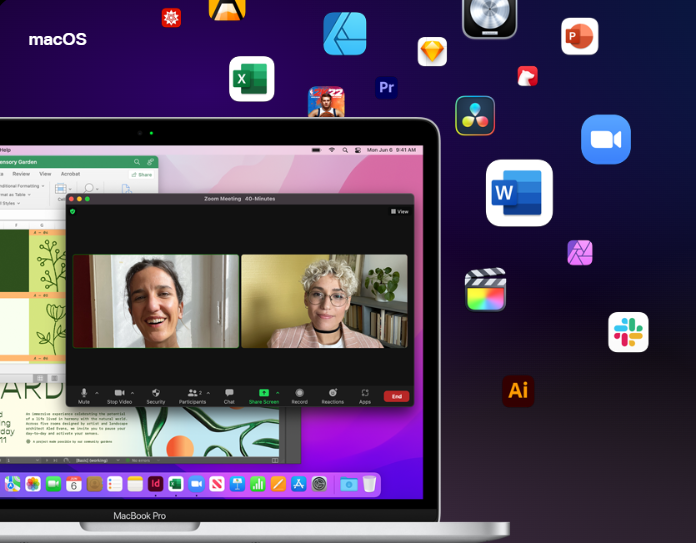Image resolution: width=696 pixels, height=543 pixels.
Task: Click the floating Premiere Pro icon
Action: [x=386, y=87]
